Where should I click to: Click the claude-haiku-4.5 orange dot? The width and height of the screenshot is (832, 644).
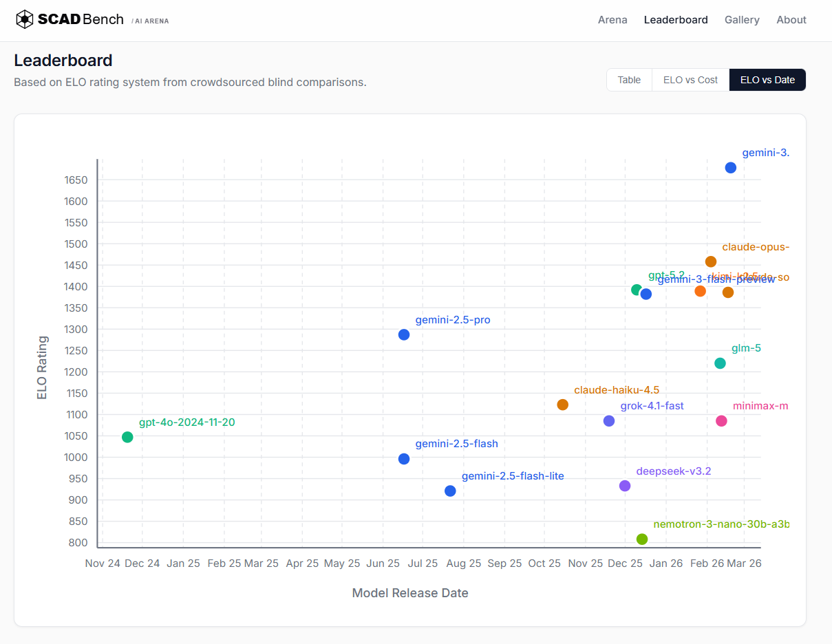pos(562,405)
